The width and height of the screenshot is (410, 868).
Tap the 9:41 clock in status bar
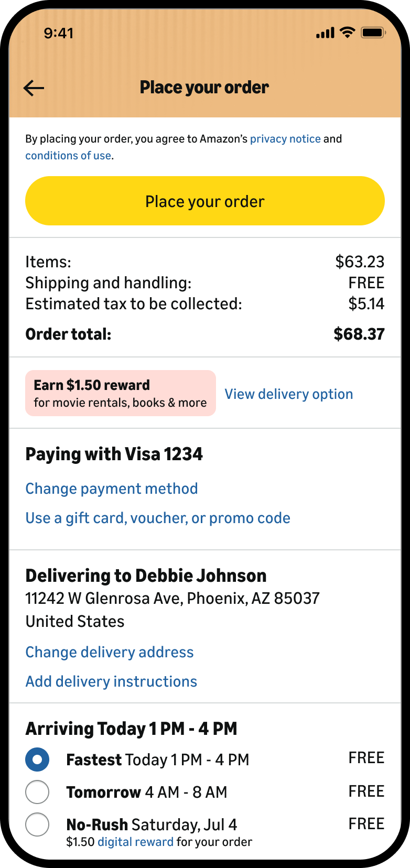tap(59, 33)
